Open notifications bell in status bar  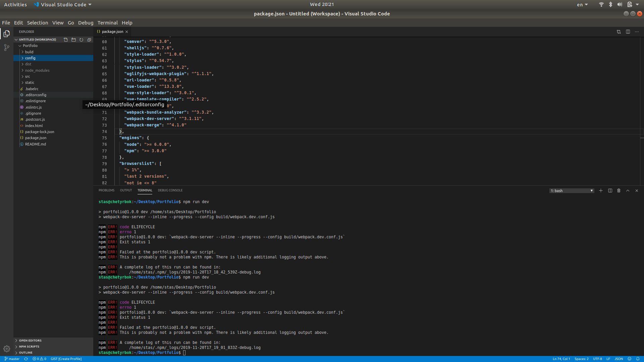[638, 359]
